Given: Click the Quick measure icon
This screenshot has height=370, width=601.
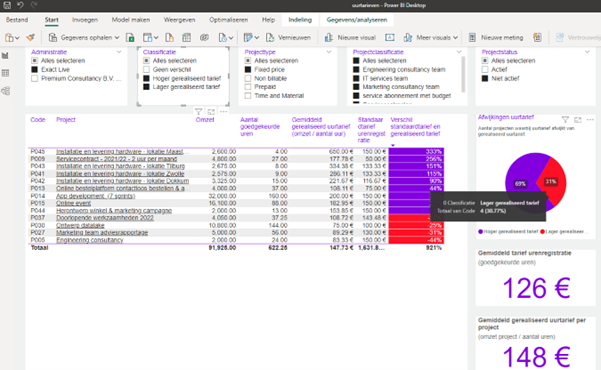Looking at the screenshot, I should coord(537,38).
